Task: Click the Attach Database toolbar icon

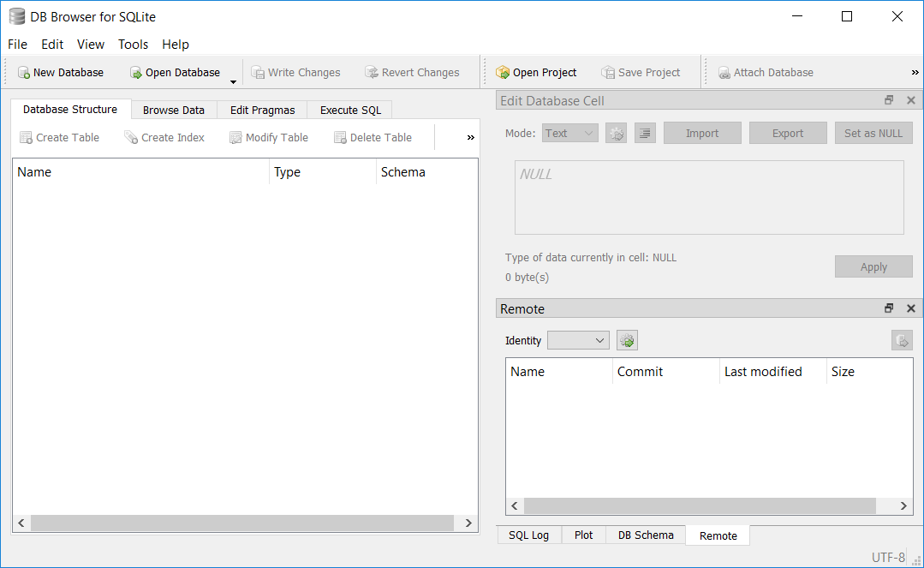Action: click(x=724, y=73)
